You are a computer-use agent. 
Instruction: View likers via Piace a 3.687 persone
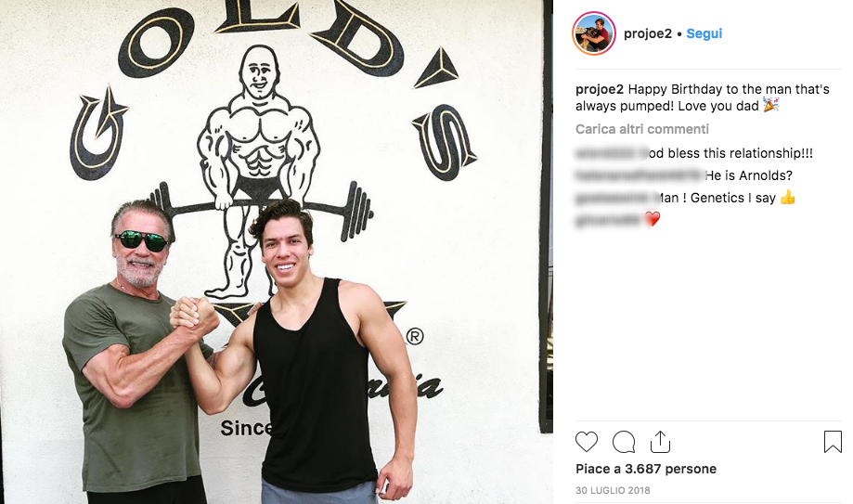646,469
